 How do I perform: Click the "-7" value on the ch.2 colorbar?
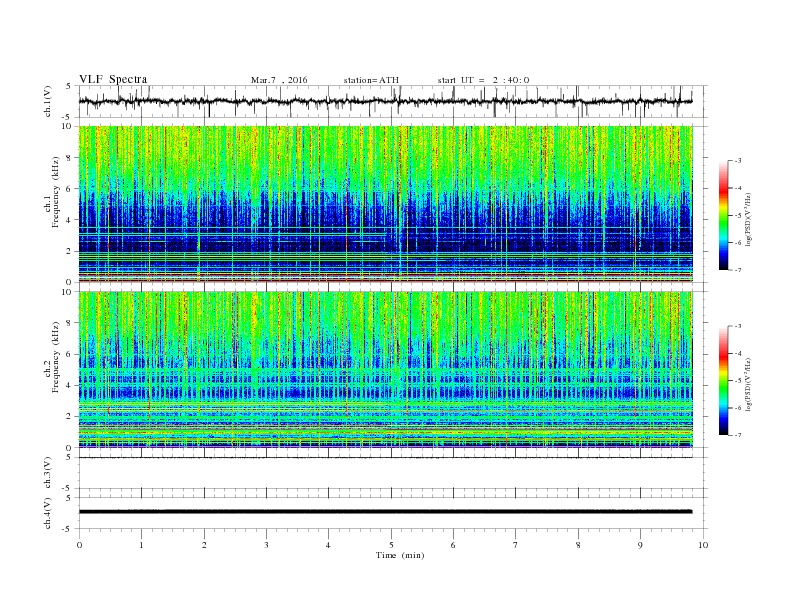click(738, 435)
